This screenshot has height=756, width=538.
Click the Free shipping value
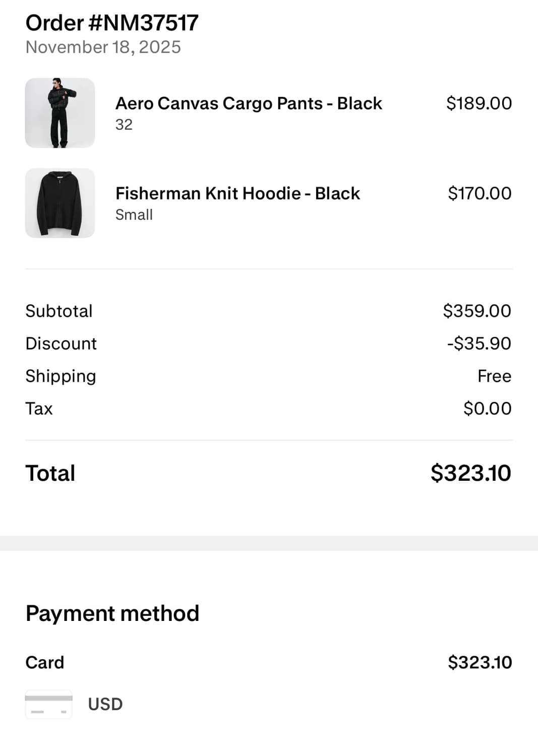[x=494, y=376]
